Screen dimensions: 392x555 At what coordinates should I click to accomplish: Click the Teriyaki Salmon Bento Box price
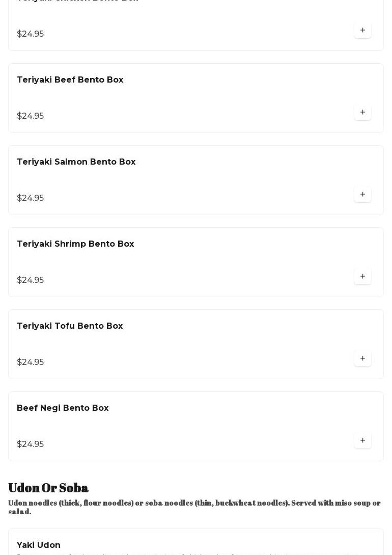pos(31,198)
